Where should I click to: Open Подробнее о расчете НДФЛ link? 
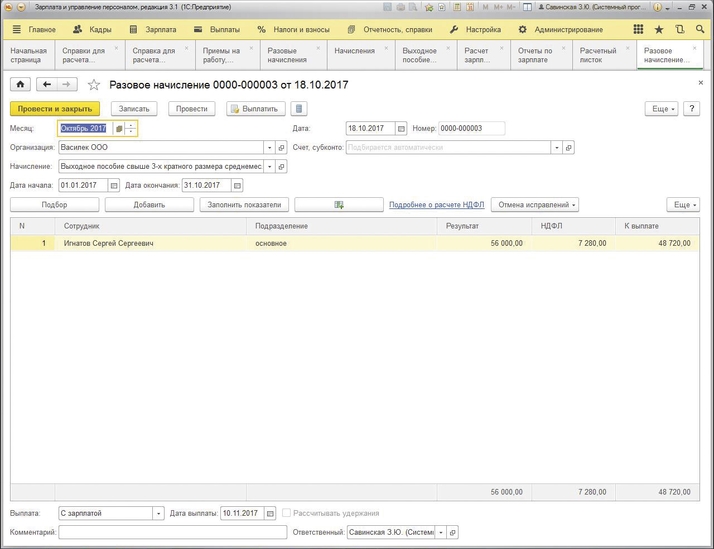click(x=436, y=205)
